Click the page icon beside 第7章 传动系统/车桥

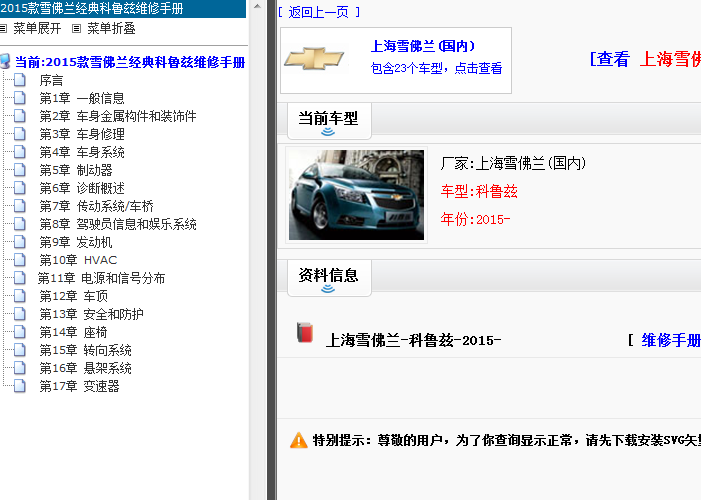click(20, 206)
